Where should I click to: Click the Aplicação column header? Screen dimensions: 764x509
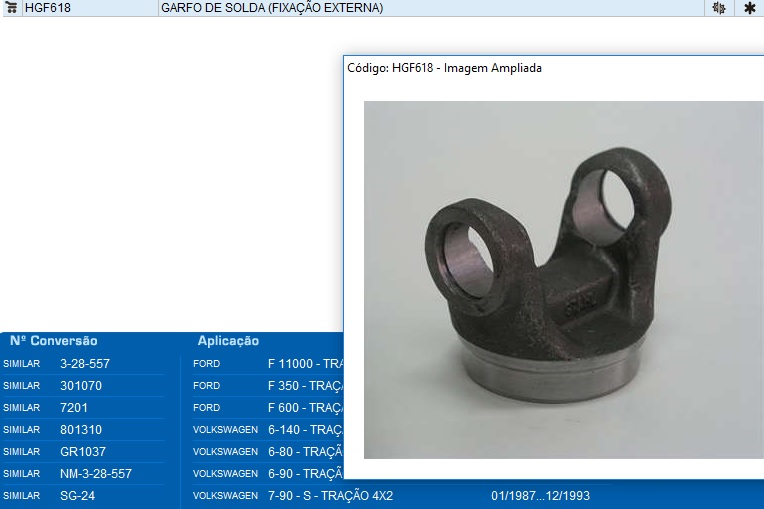pos(228,341)
